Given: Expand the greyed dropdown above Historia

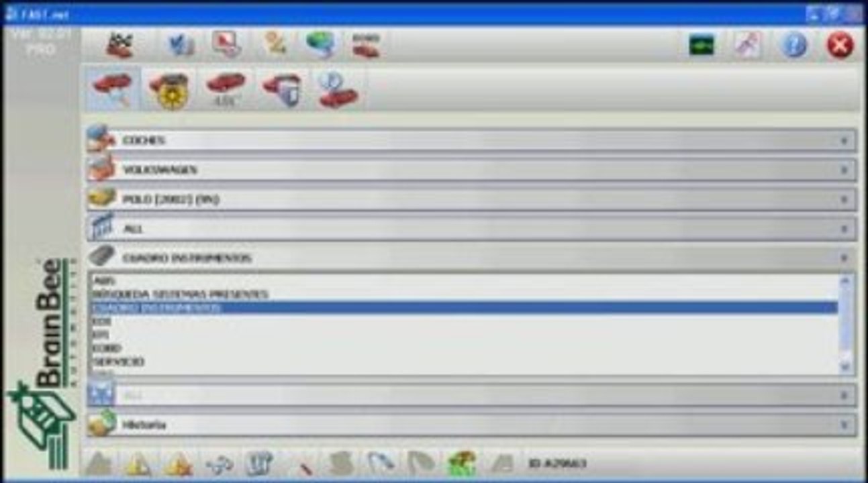Looking at the screenshot, I should pyautogui.click(x=845, y=396).
